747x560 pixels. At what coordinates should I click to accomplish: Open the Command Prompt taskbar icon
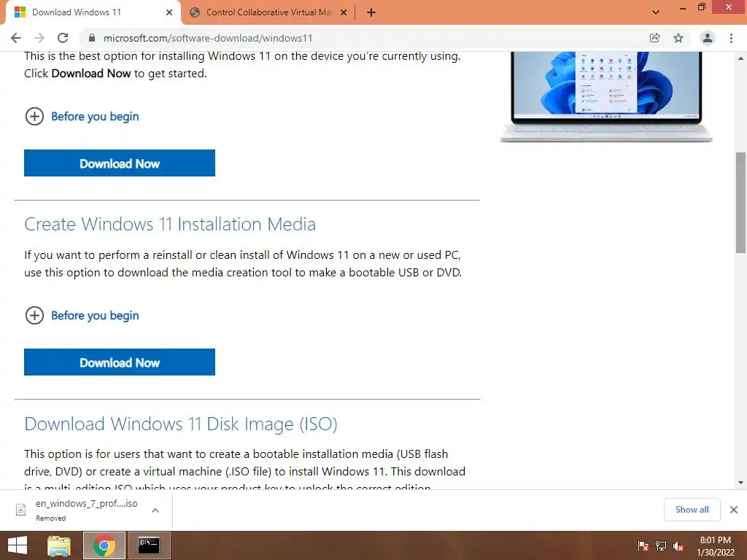[149, 545]
